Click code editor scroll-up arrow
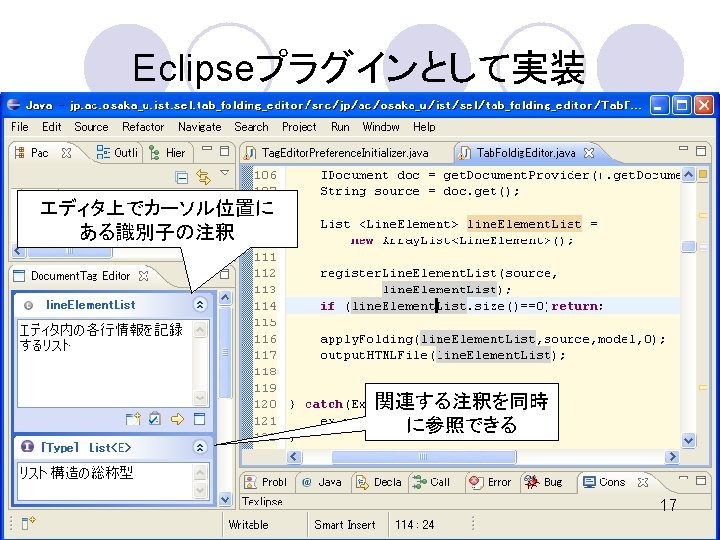The image size is (720, 540). (x=688, y=174)
